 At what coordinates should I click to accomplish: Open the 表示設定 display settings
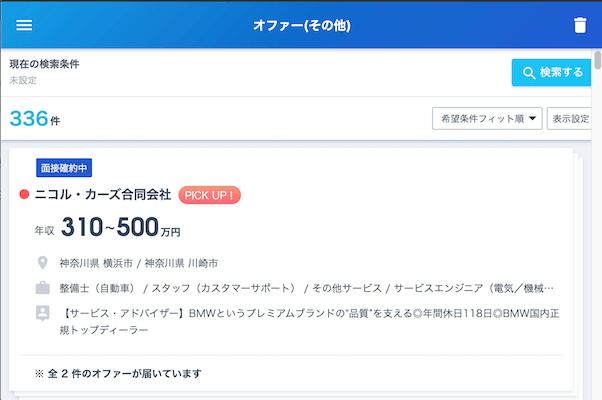570,119
